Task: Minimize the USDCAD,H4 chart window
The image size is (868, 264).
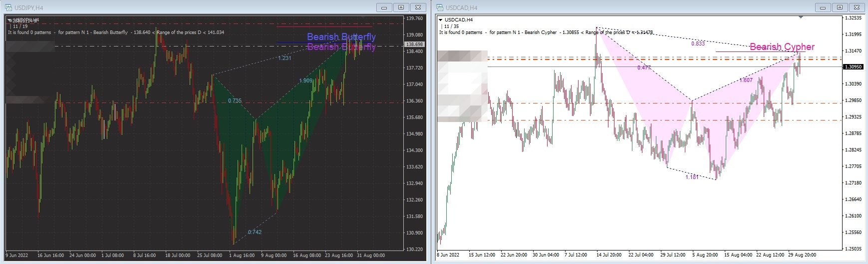Action: point(823,7)
